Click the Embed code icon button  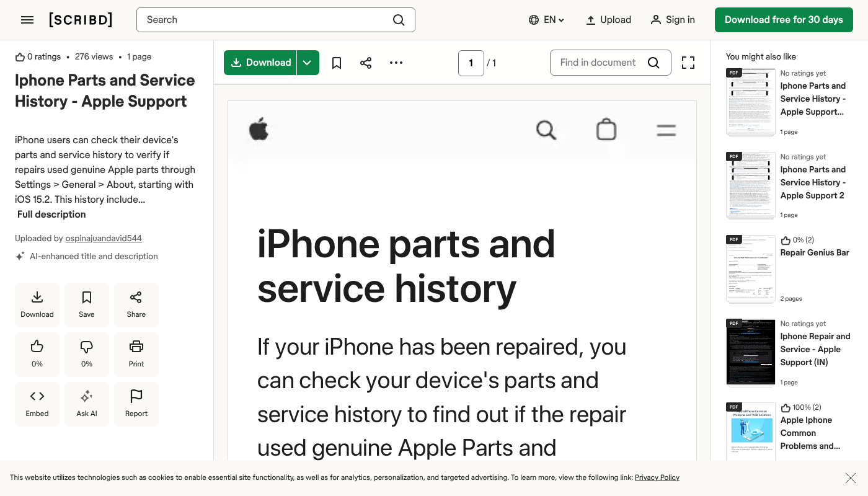37,404
